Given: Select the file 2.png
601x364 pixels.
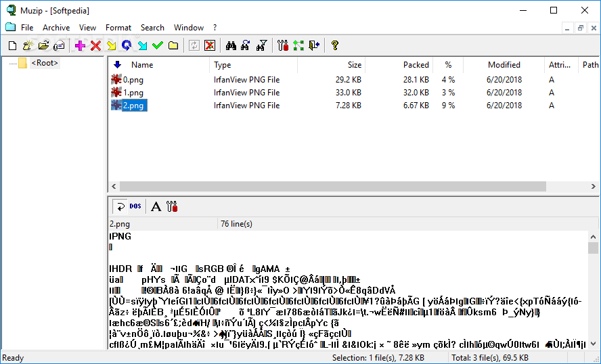Looking at the screenshot, I should coord(135,106).
